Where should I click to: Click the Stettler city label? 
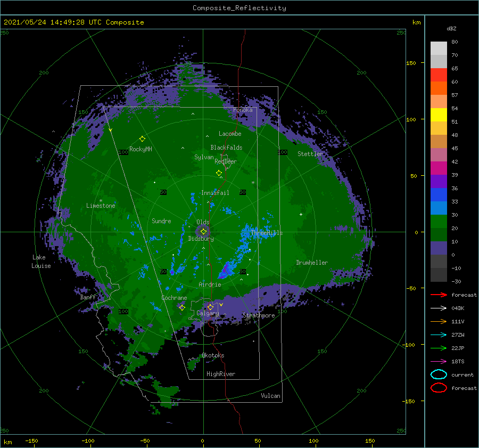point(310,154)
